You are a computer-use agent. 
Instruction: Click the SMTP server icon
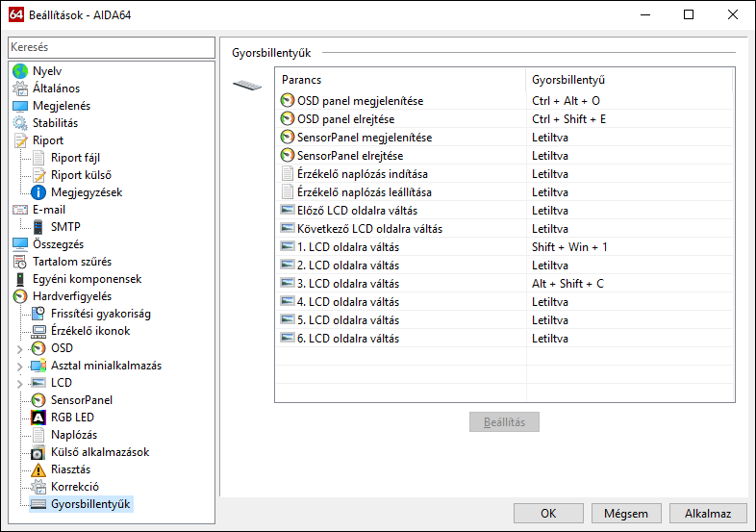click(x=38, y=227)
